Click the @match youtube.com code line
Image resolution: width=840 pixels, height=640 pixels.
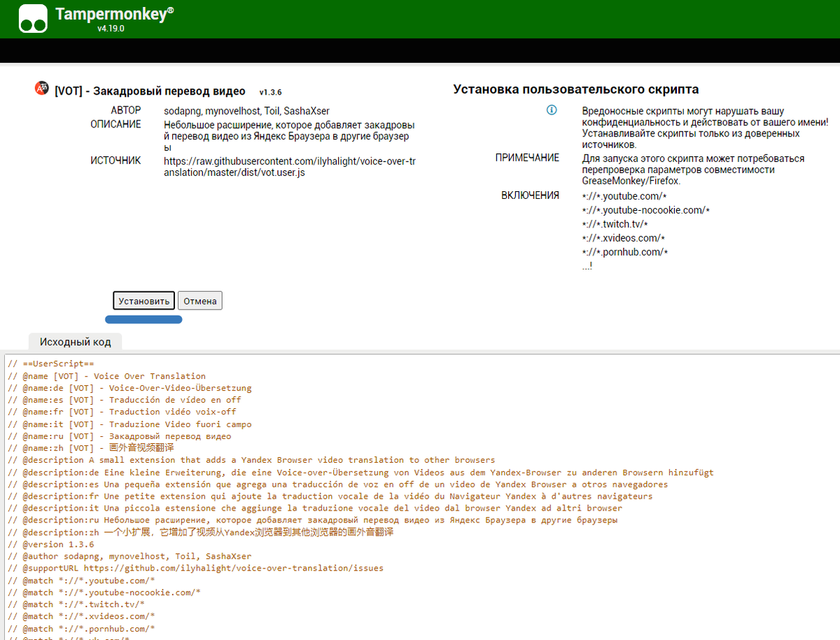(x=81, y=580)
